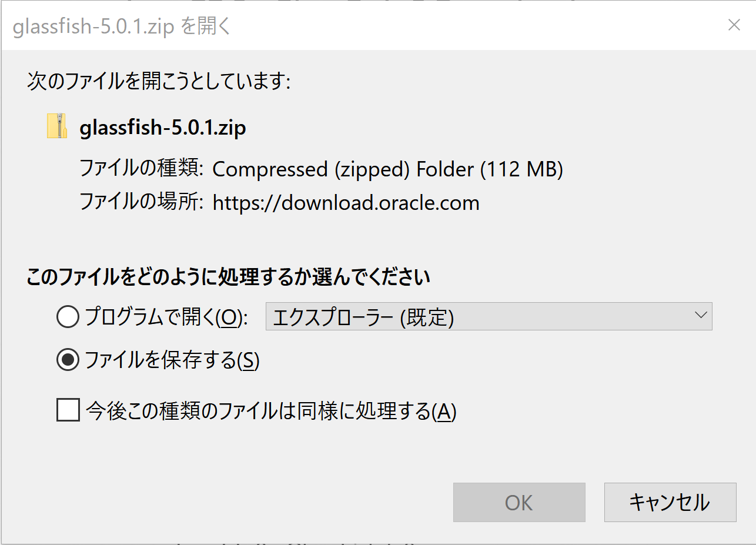Click the Compressed (zipped) Folder (112 MB) text
The image size is (756, 545).
coord(388,169)
